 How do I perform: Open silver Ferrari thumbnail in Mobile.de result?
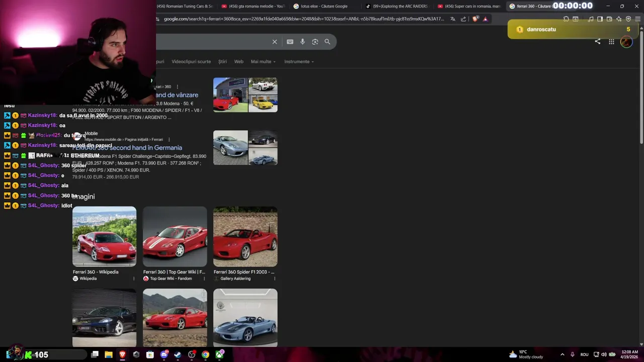tap(230, 148)
